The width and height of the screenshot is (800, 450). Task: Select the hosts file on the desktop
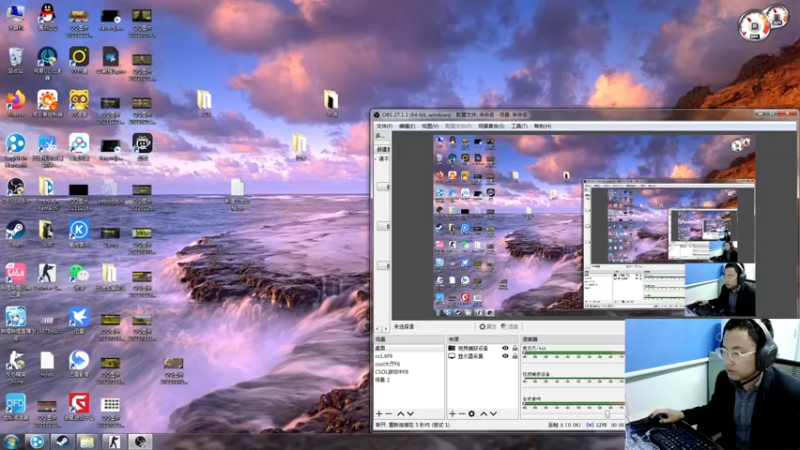click(x=47, y=364)
